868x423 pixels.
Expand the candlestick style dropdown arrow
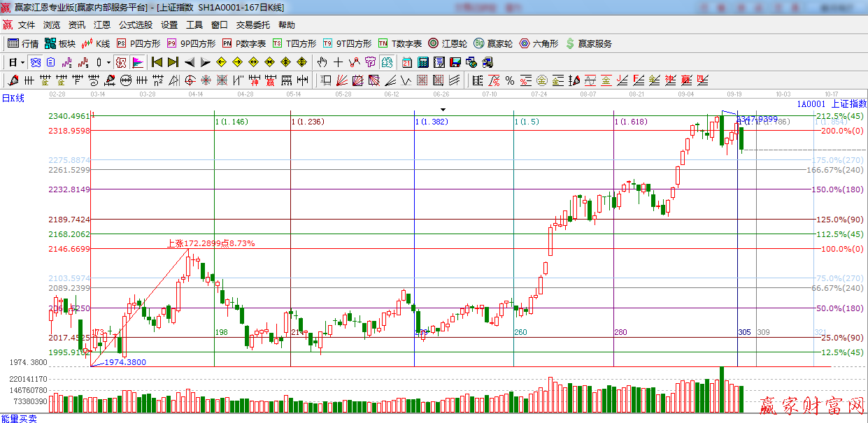coord(108,62)
